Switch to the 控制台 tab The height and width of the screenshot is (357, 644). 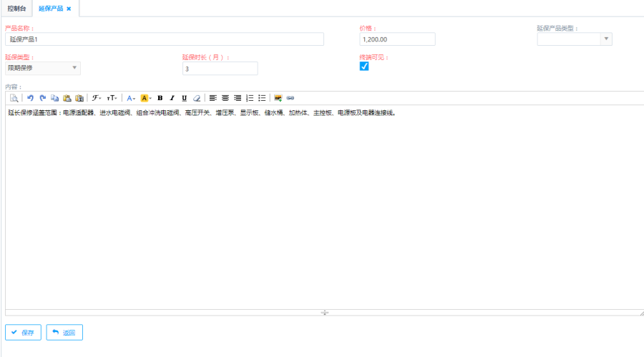point(16,9)
